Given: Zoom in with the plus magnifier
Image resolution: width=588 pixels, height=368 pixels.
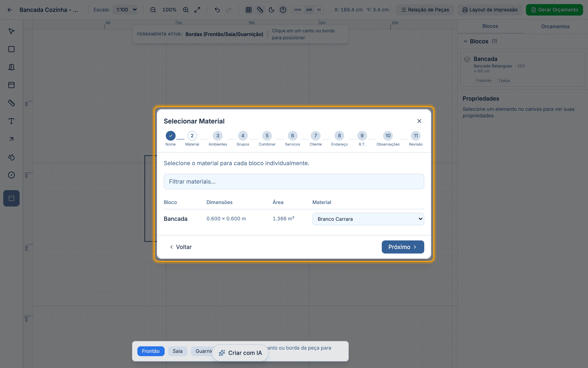Looking at the screenshot, I should (x=186, y=10).
